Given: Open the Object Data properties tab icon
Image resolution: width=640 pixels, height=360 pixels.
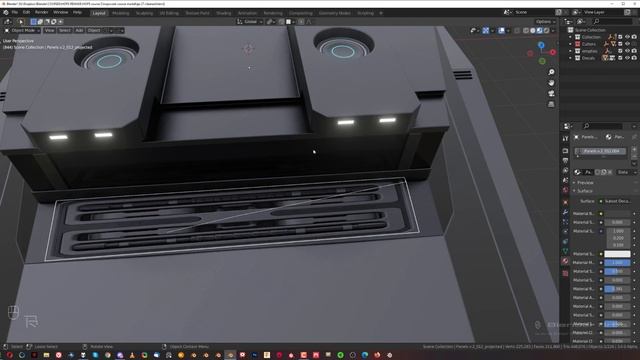Looking at the screenshot, I should pos(565,251).
